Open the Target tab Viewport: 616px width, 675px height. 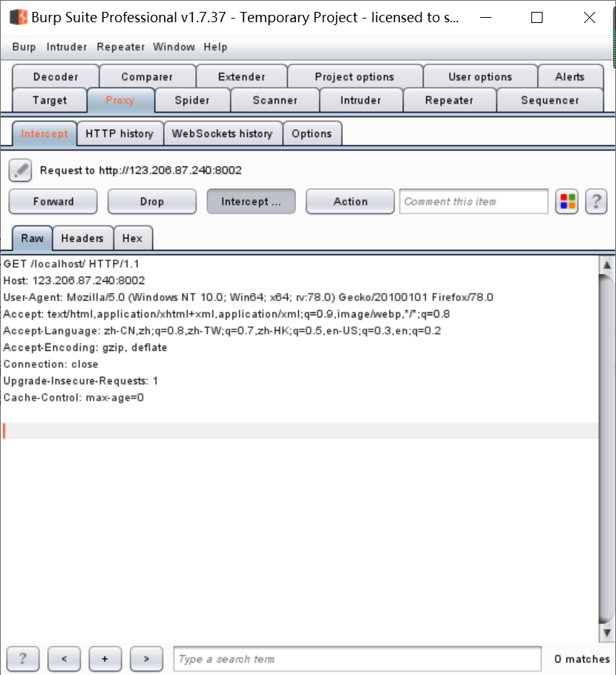tap(50, 100)
